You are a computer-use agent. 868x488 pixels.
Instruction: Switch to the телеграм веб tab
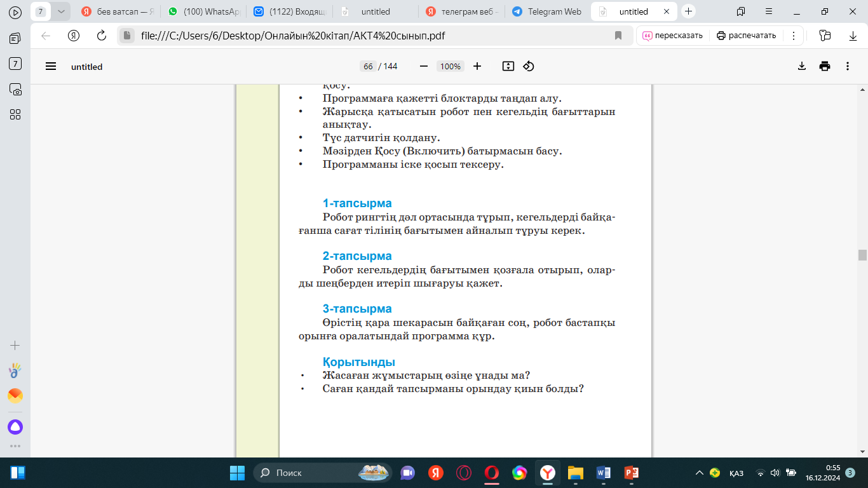tap(462, 11)
